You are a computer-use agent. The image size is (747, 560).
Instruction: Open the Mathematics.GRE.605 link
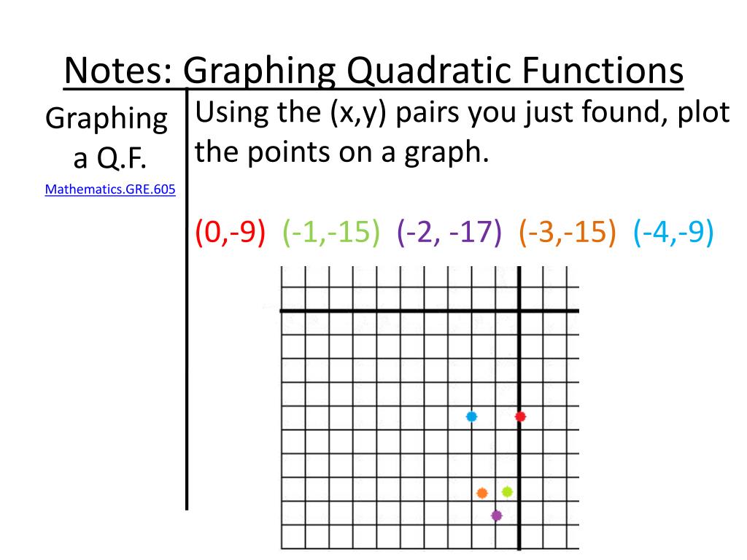tap(110, 190)
